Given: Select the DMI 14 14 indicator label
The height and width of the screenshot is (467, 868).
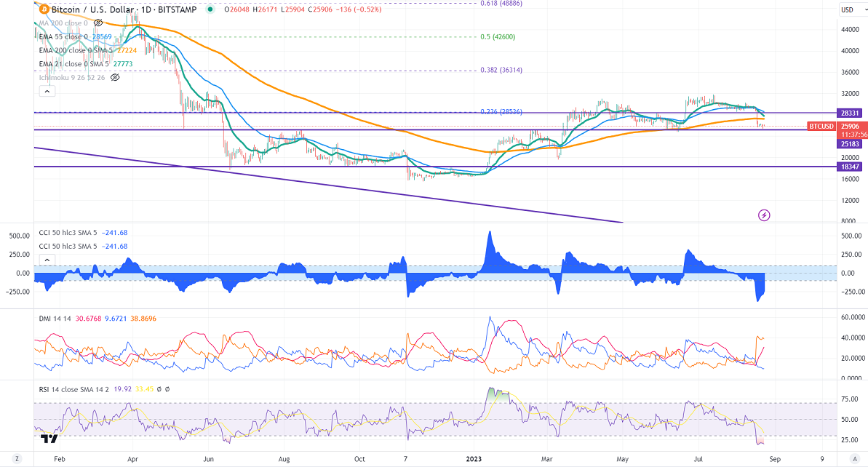Looking at the screenshot, I should tap(55, 319).
